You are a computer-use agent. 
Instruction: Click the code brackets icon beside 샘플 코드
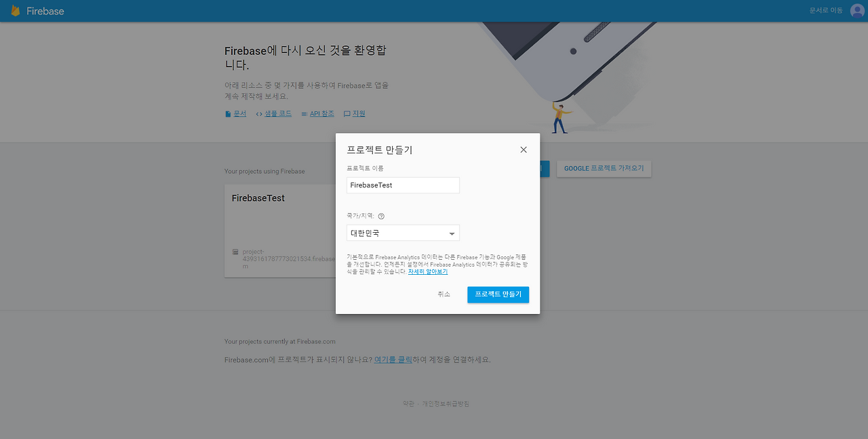(259, 114)
